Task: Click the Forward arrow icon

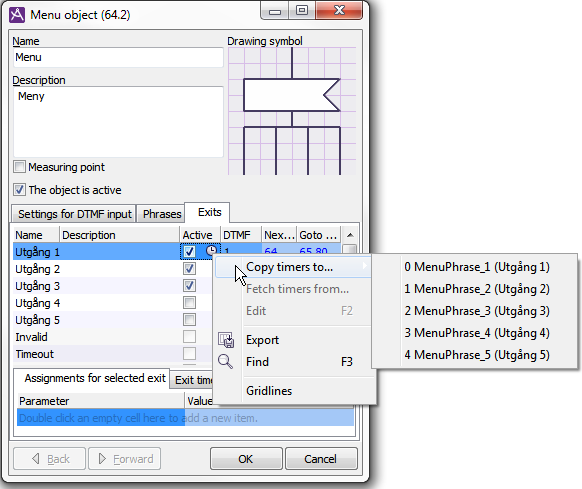Action: (x=102, y=459)
